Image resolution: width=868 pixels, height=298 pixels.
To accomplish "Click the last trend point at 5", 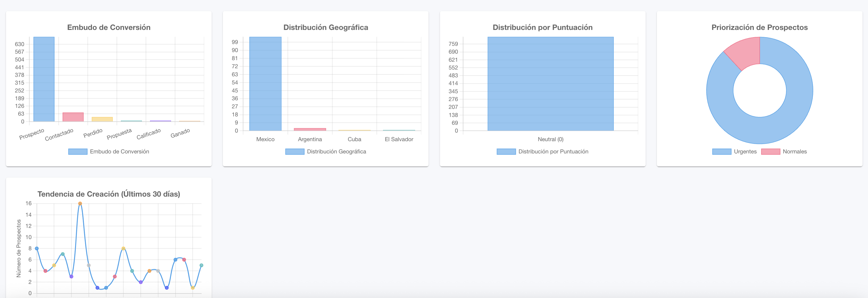I will click(201, 265).
